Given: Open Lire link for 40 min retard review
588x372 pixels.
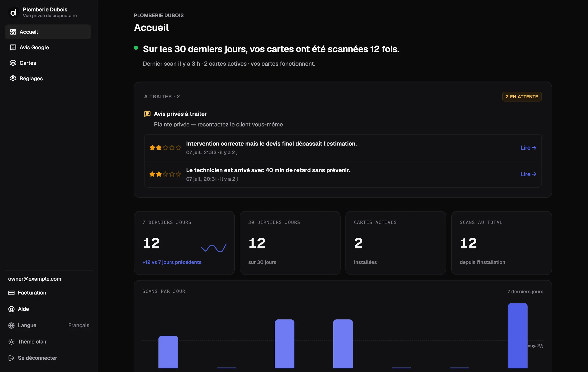Looking at the screenshot, I should 528,174.
